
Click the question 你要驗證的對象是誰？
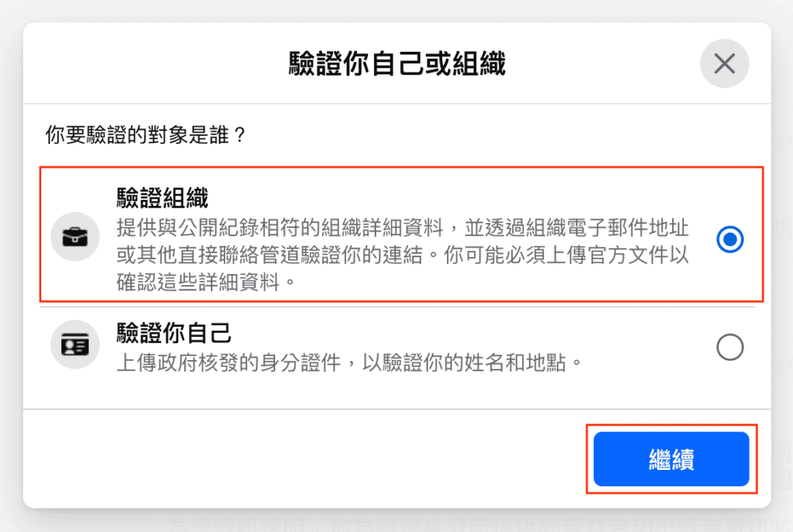[x=146, y=136]
